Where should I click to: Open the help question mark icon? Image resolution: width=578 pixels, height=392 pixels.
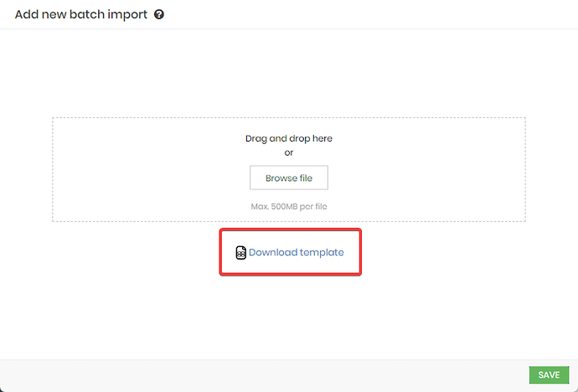pos(159,15)
